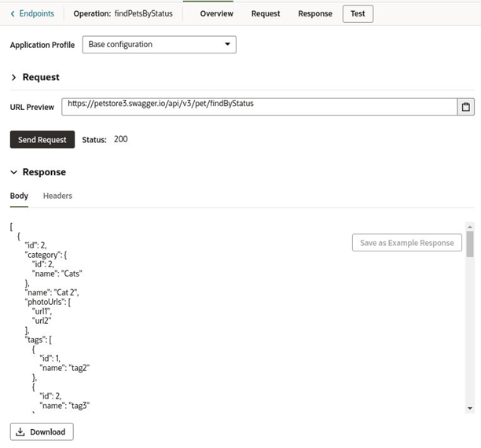Click the download icon in the Download button
This screenshot has width=481, height=448.
pos(20,431)
